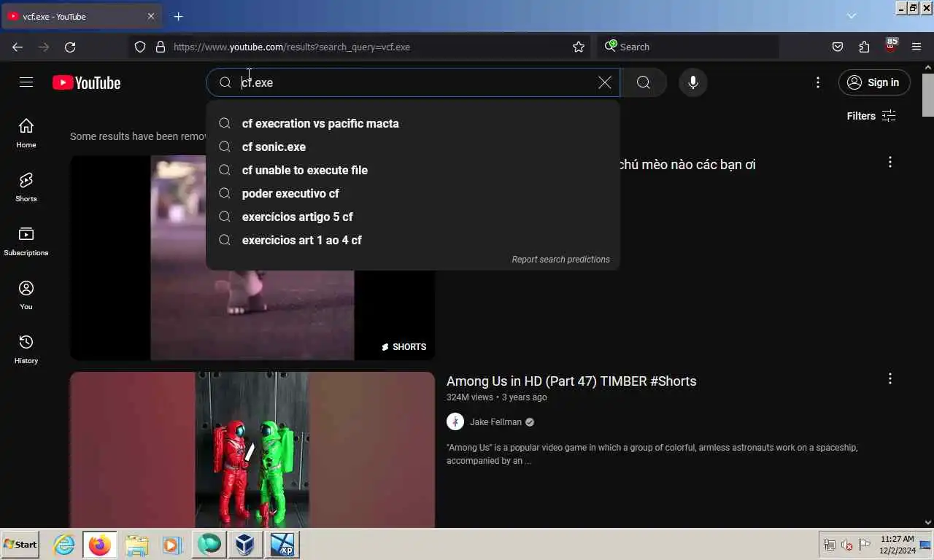Open file explorer folder in taskbar
The image size is (934, 560).
tap(136, 545)
